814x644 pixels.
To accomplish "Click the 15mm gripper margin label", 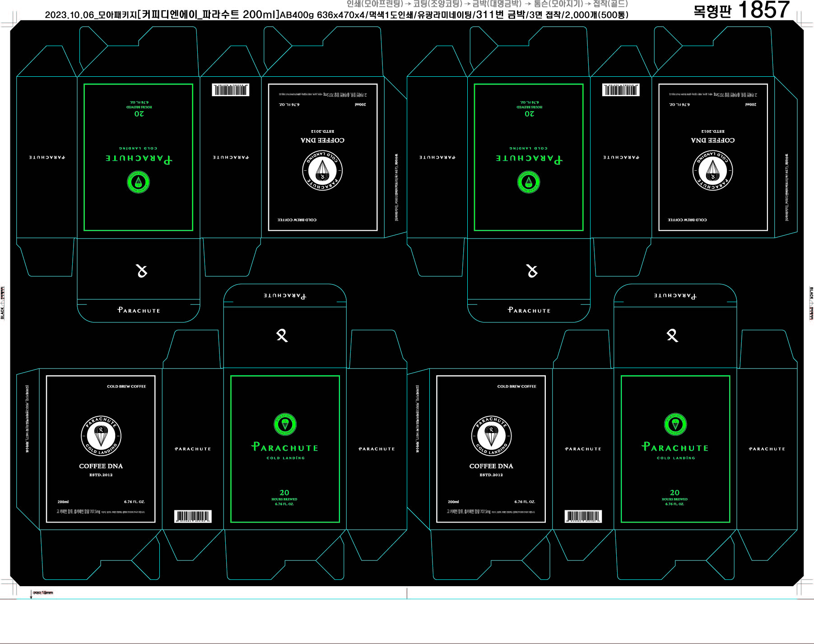I will click(42, 593).
